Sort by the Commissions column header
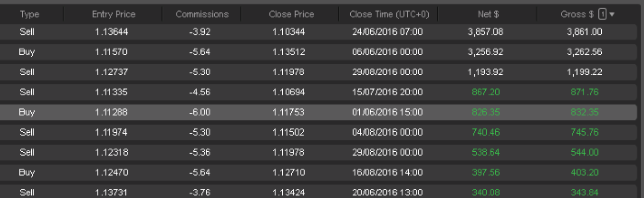Screen dimensions: 644x198 202,14
